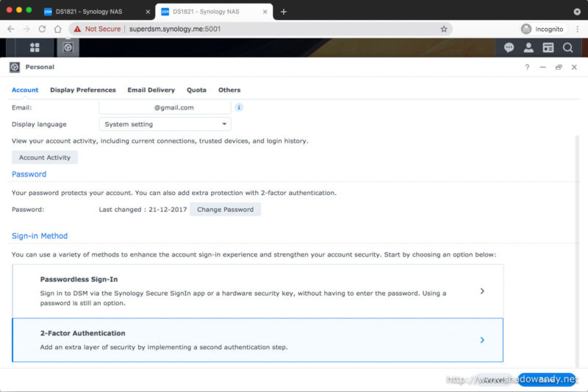This screenshot has height=392, width=588.
Task: Open the DSM Main Menu grid icon
Action: coord(35,48)
